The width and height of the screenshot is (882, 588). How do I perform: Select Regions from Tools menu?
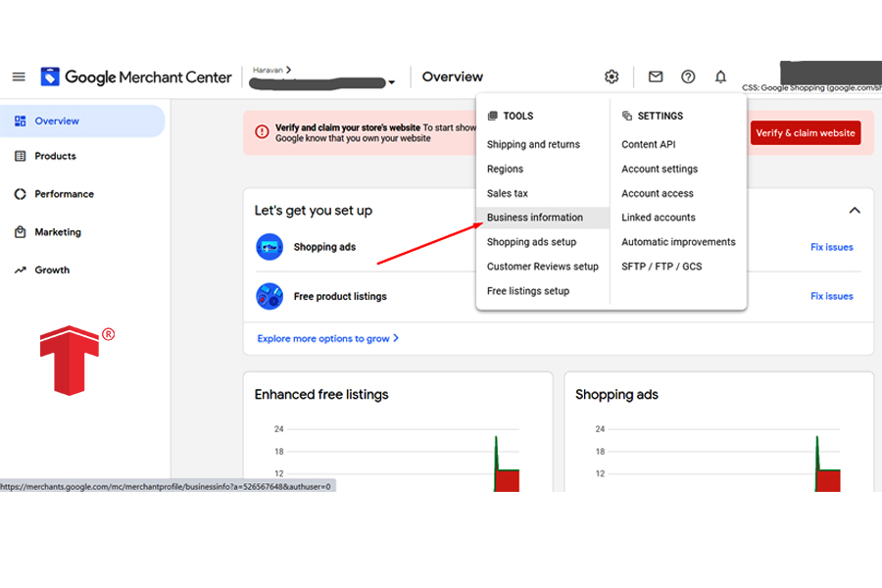click(505, 169)
